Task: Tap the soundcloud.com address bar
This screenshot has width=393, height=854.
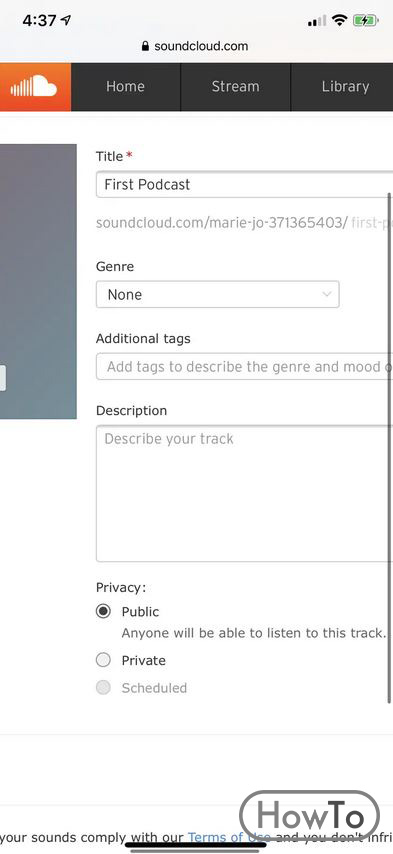Action: click(196, 46)
